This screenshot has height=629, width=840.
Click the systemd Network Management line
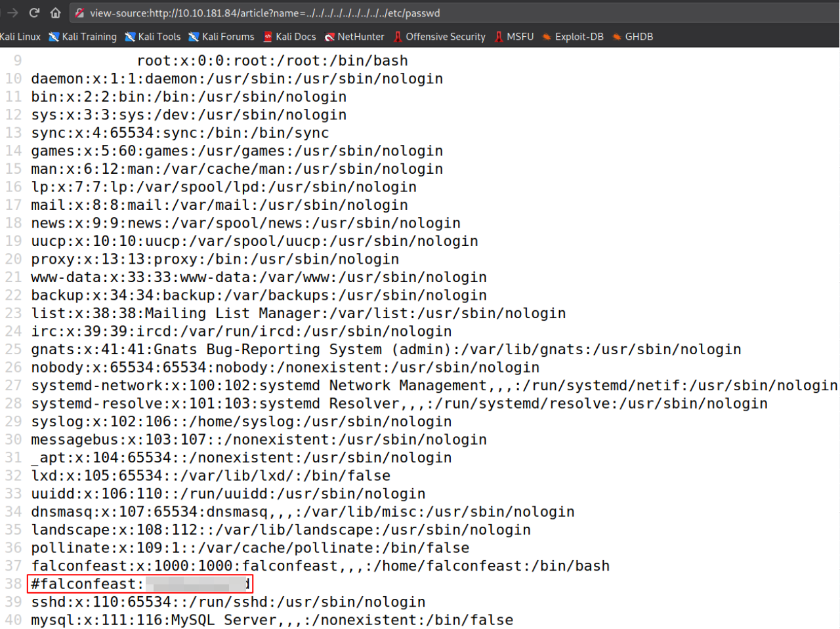click(434, 386)
